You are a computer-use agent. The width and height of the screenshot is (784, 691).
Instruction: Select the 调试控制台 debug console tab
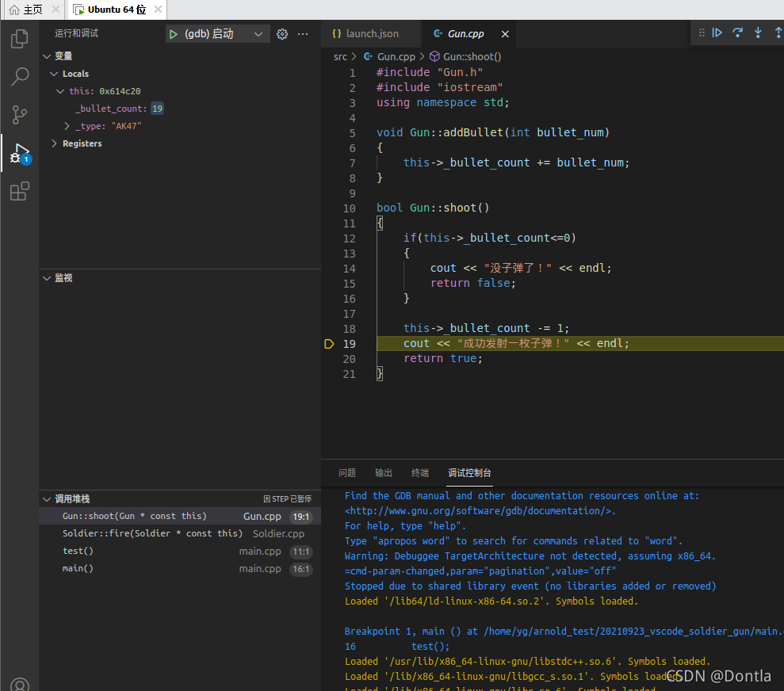[469, 472]
